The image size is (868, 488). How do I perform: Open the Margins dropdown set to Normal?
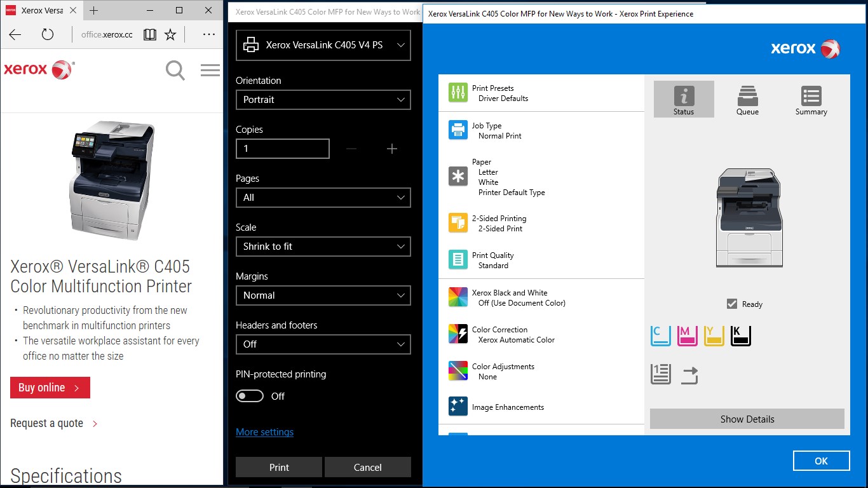pos(323,295)
